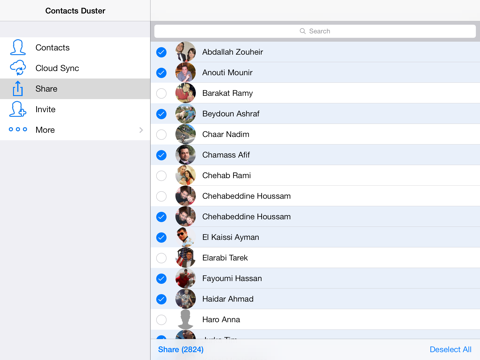Select the Share menu item

coord(46,89)
